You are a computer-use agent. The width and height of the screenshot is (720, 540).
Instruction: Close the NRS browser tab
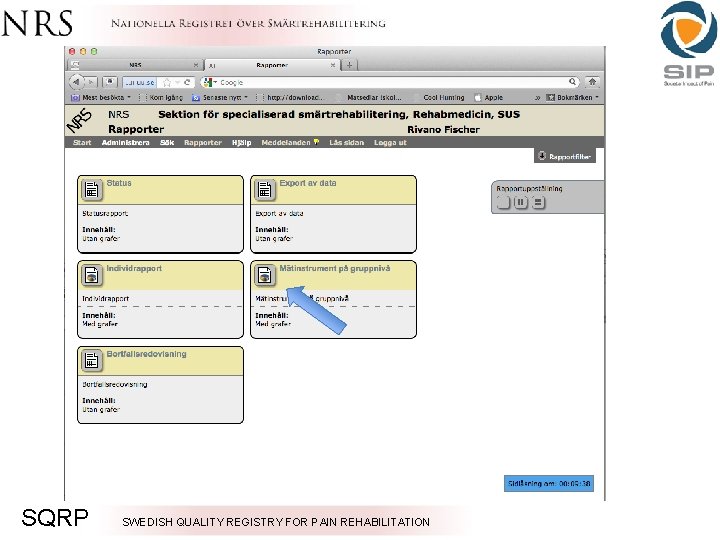[x=196, y=65]
